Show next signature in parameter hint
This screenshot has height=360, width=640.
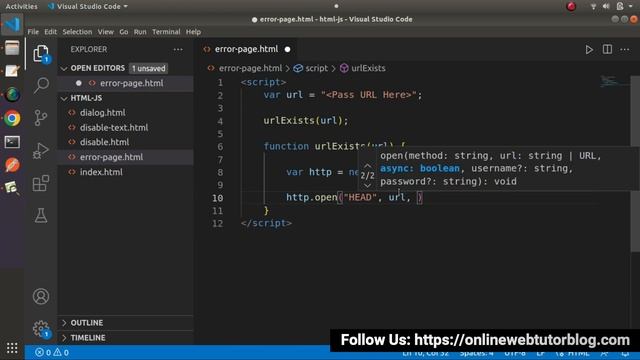[x=367, y=185]
